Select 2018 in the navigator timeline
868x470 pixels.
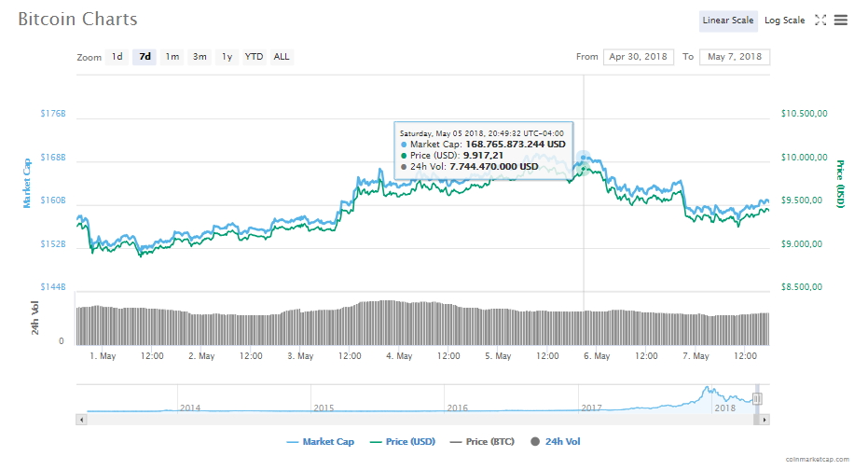pos(725,408)
